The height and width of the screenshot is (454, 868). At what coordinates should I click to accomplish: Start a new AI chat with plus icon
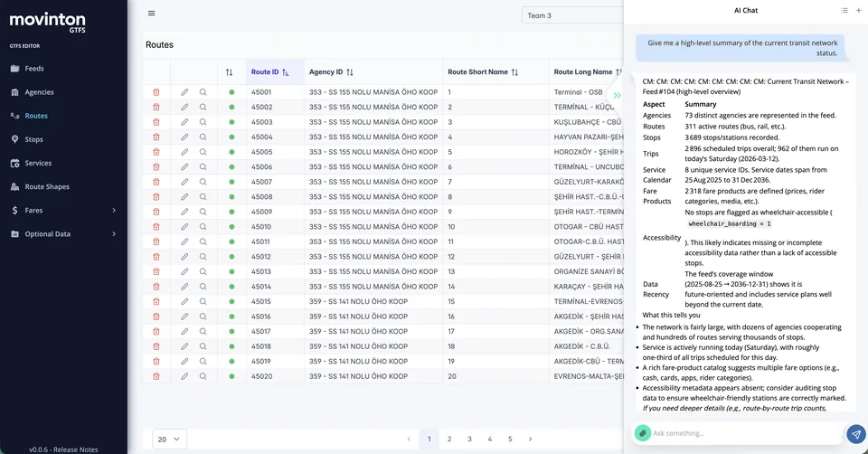859,11
